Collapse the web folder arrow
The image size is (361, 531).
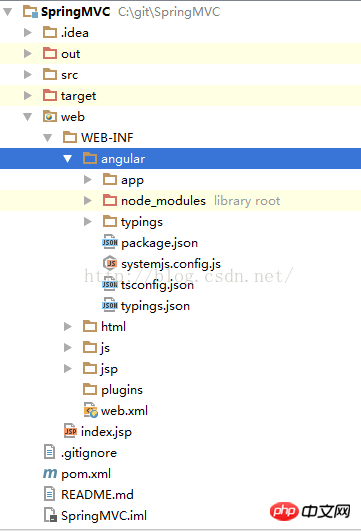(x=27, y=117)
